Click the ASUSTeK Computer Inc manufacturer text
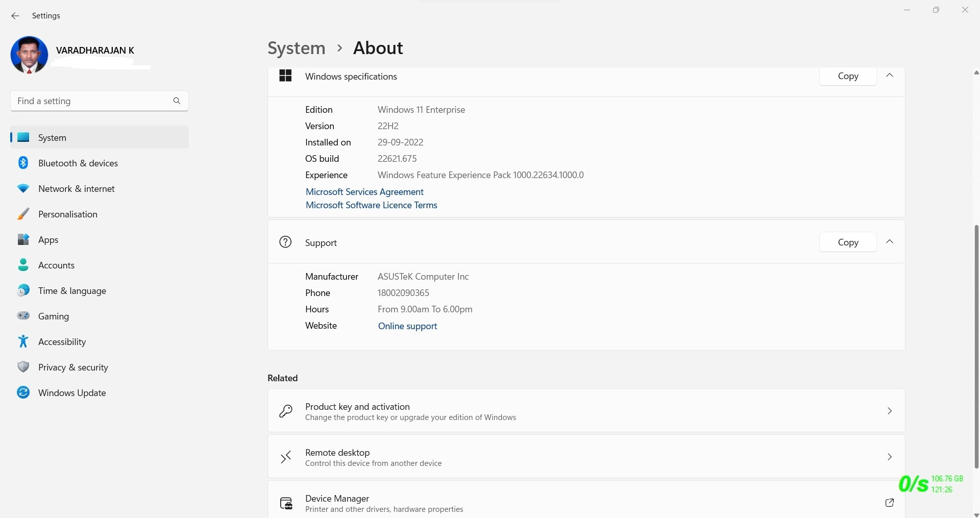 (x=423, y=277)
